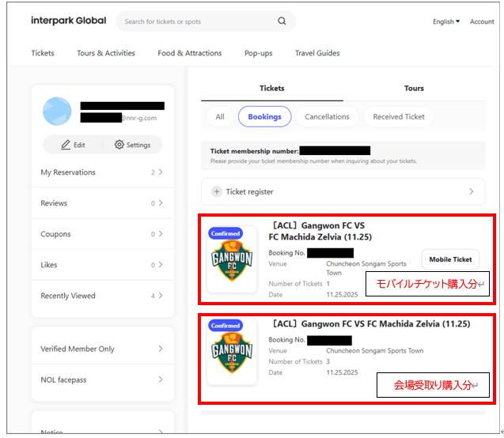Image resolution: width=504 pixels, height=438 pixels.
Task: Click the blue profile avatar
Action: click(x=57, y=111)
